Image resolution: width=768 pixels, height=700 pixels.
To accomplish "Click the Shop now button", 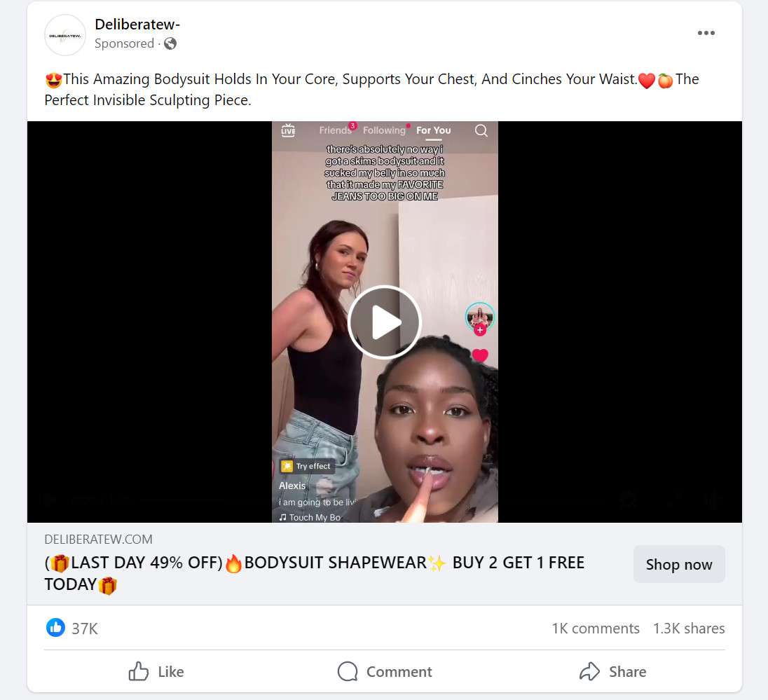I will (679, 564).
